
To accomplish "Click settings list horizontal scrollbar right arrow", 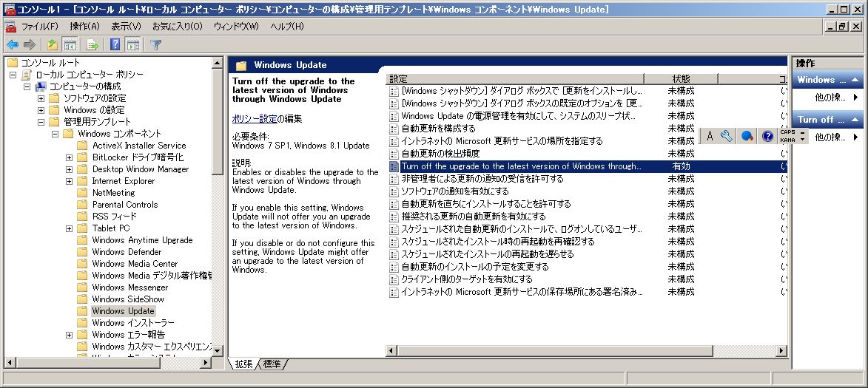I will [781, 350].
